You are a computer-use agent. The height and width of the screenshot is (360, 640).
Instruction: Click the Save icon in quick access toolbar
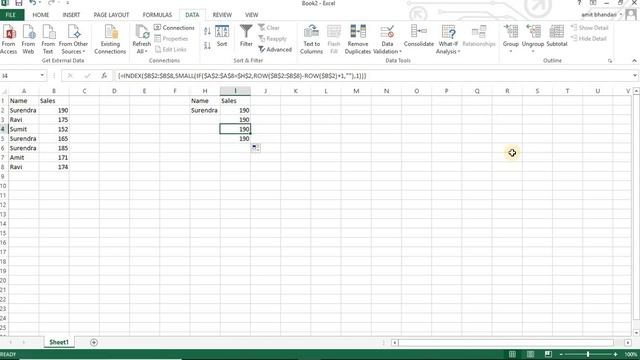(x=18, y=3)
